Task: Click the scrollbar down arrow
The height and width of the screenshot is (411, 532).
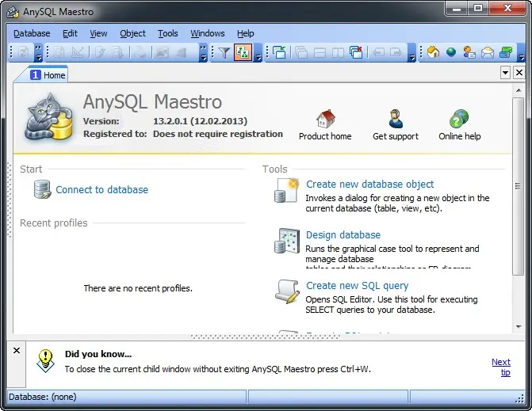Action: point(519,326)
